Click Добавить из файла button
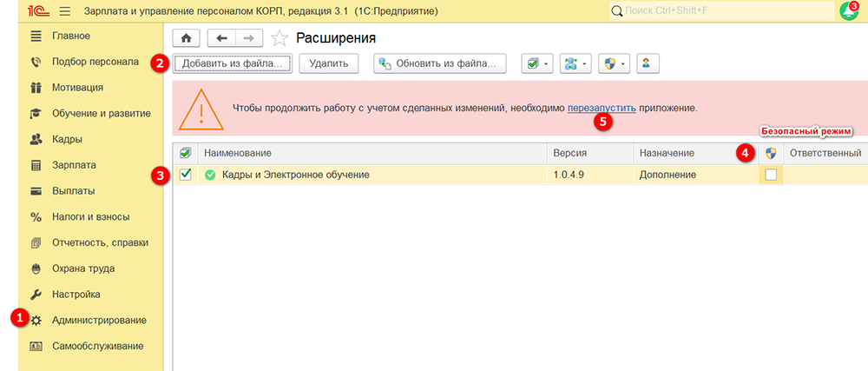Image resolution: width=868 pixels, height=371 pixels. point(233,63)
